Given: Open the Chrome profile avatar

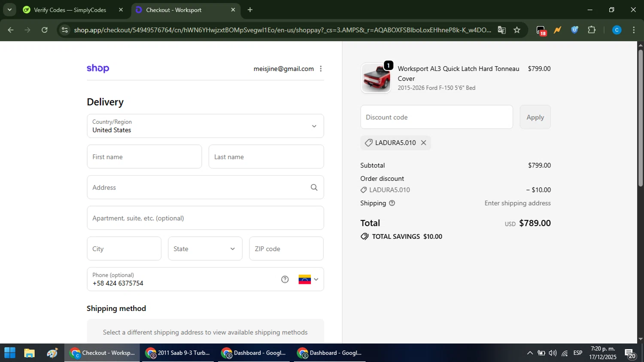Looking at the screenshot, I should point(617,30).
